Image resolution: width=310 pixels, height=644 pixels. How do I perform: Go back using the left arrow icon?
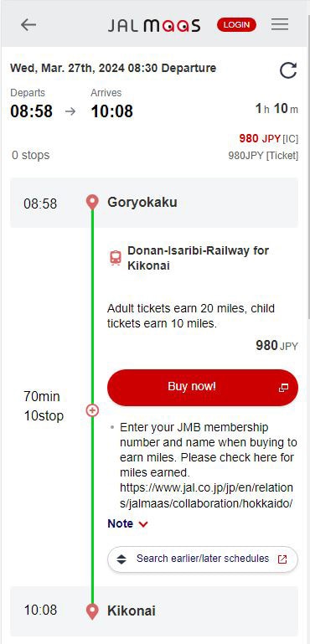(28, 25)
